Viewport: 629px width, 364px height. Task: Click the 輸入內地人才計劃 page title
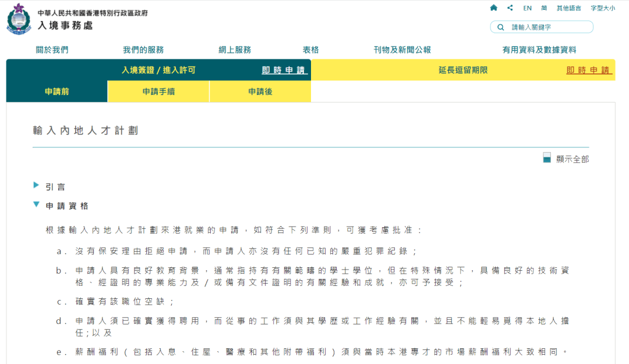pyautogui.click(x=86, y=130)
